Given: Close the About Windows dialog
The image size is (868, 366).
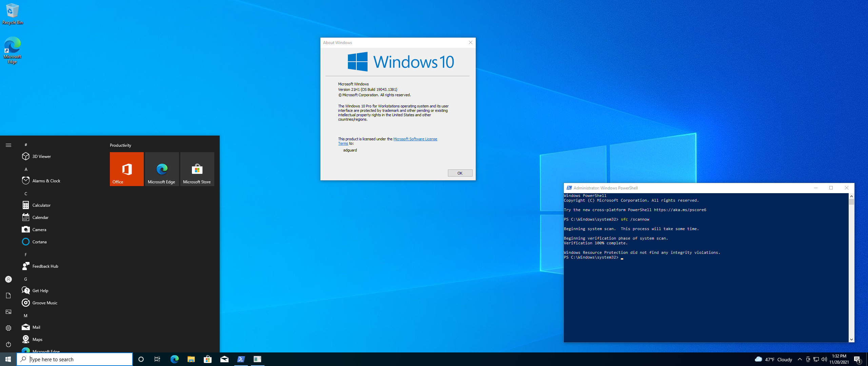Looking at the screenshot, I should [x=470, y=42].
